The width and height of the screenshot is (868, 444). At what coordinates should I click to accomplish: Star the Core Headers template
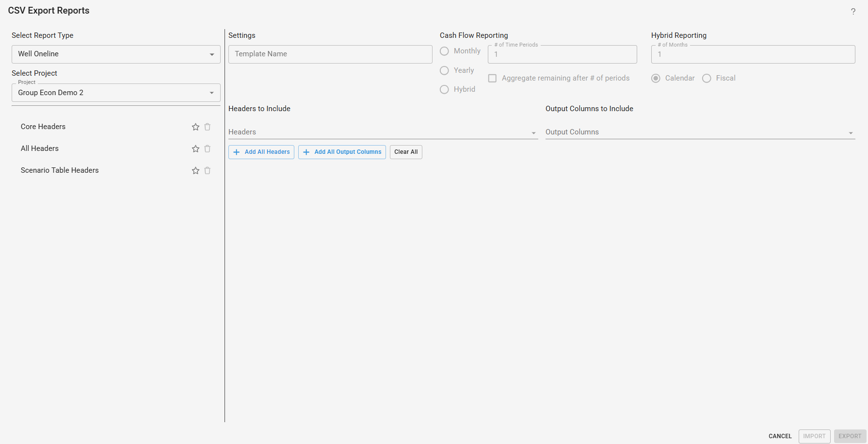tap(195, 127)
